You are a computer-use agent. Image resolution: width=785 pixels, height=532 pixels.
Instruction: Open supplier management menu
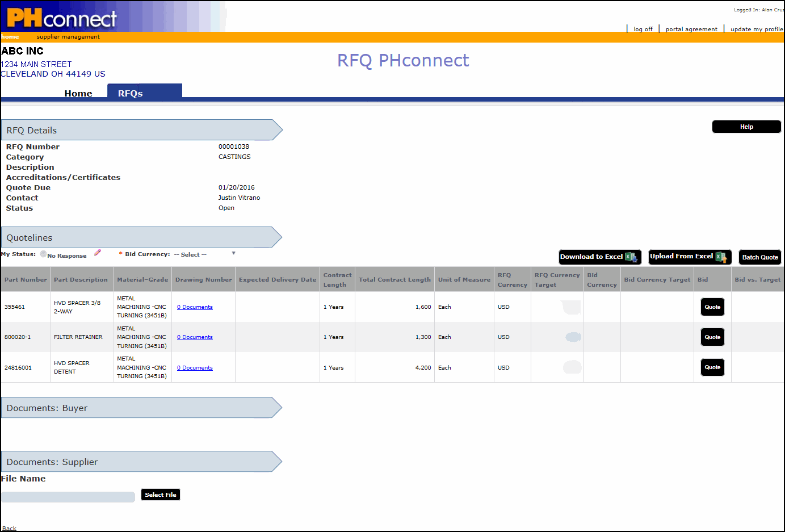[68, 37]
